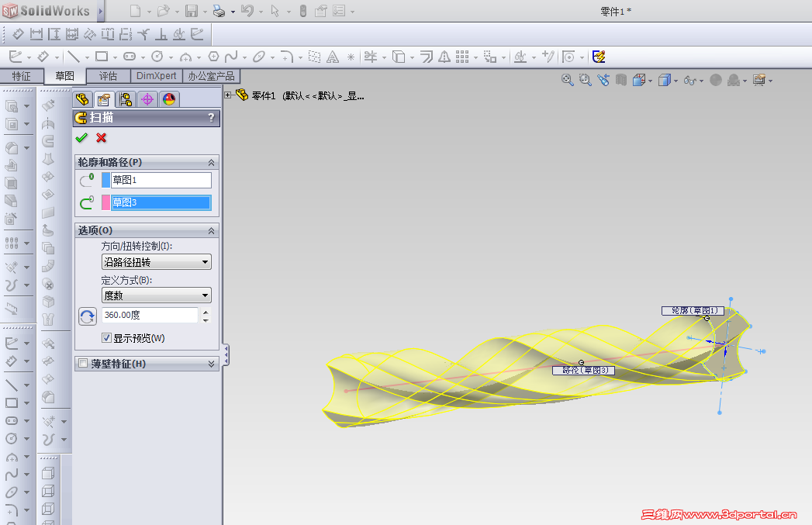Click the Open file icon

coord(163,11)
